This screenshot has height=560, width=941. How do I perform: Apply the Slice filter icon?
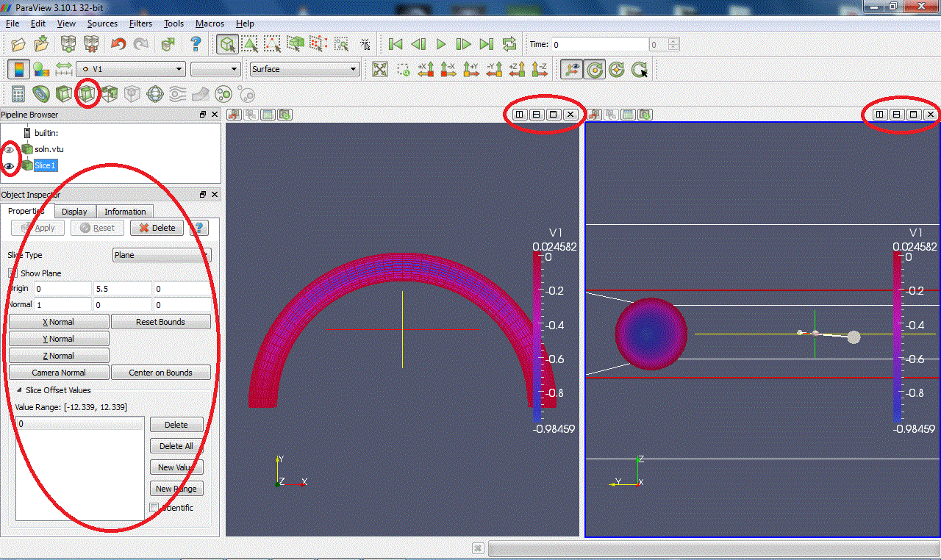coord(87,94)
